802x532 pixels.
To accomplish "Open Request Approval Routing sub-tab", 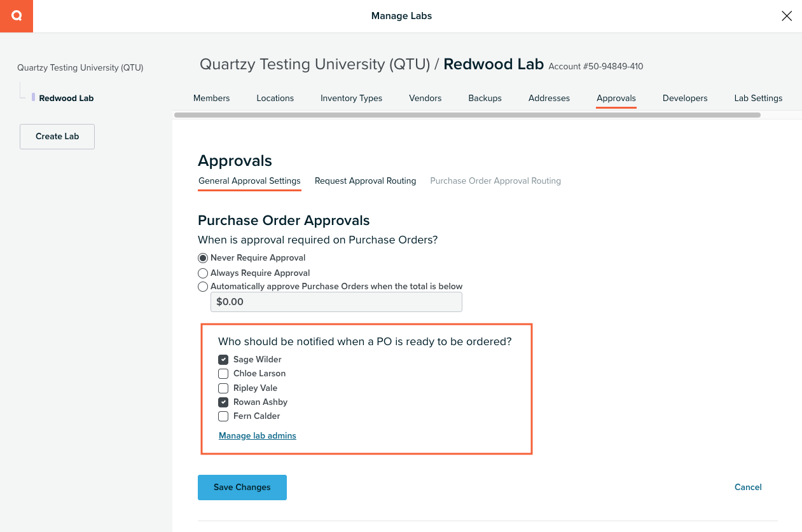I will click(366, 181).
